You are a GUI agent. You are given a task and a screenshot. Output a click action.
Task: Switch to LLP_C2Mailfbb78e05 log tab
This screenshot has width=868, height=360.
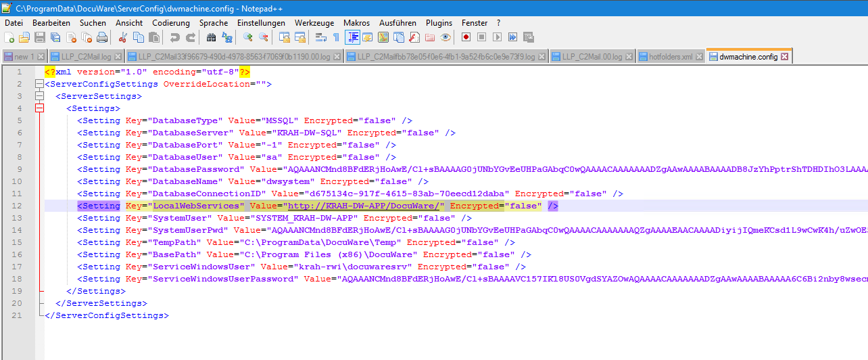click(447, 57)
